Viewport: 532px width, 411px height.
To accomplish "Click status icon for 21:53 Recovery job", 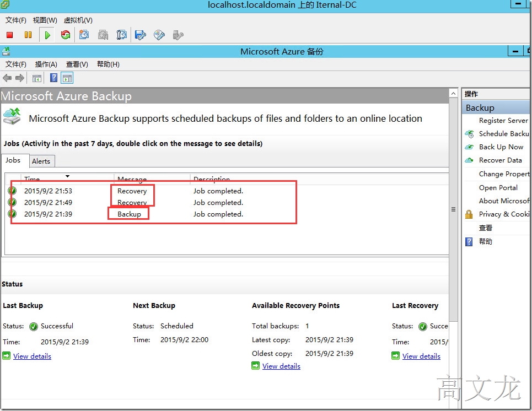I will (12, 191).
